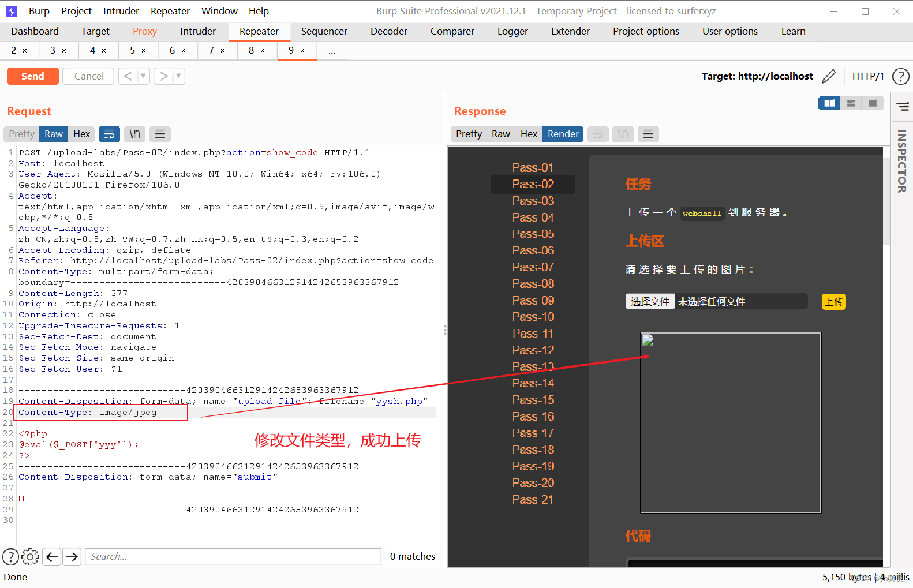Toggle the response word-wrap message icon
The height and width of the screenshot is (588, 913).
pyautogui.click(x=598, y=134)
